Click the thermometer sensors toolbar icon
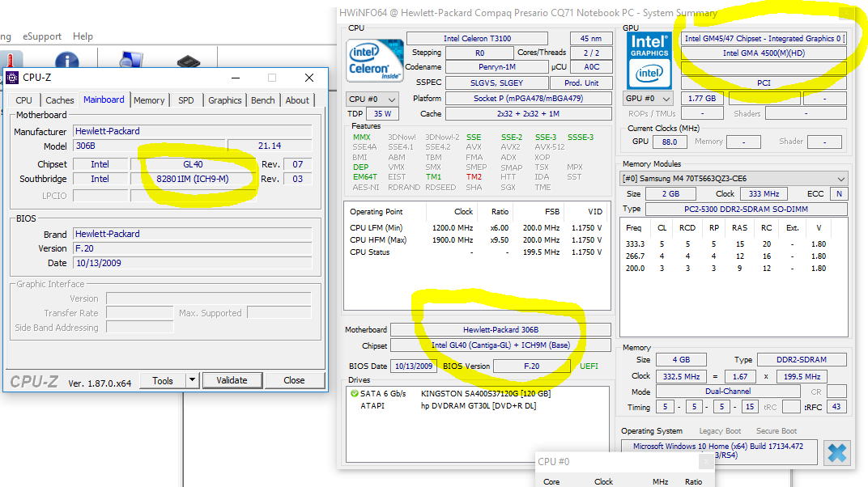The image size is (868, 487). [11, 61]
